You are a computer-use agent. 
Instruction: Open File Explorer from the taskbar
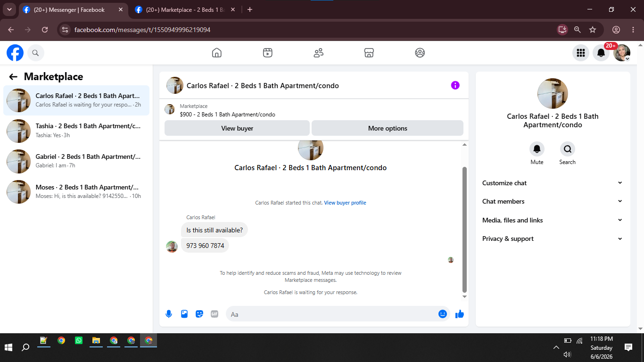tap(96, 340)
